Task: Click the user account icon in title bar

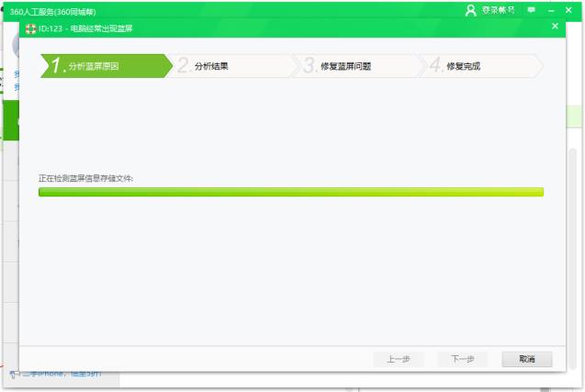Action: point(471,10)
